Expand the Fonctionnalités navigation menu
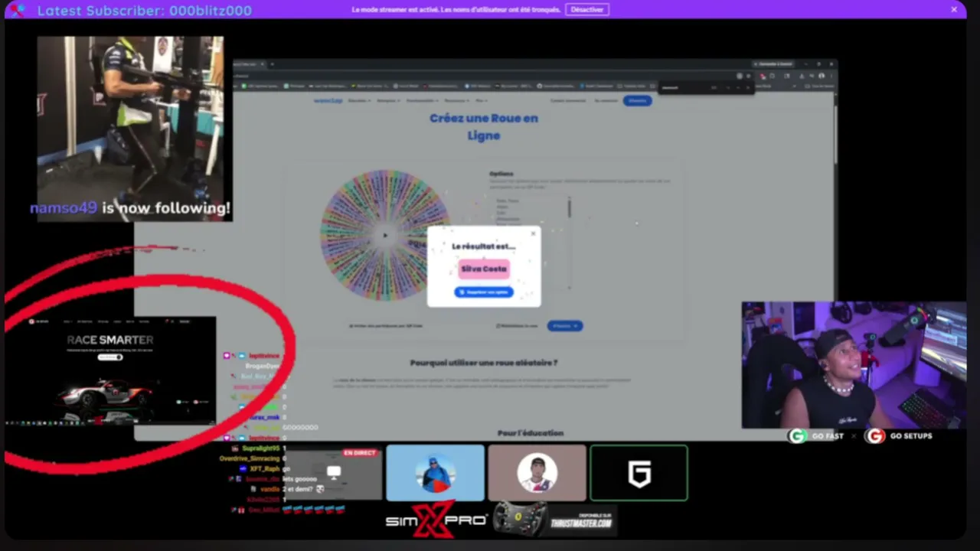The image size is (980, 551). (422, 100)
